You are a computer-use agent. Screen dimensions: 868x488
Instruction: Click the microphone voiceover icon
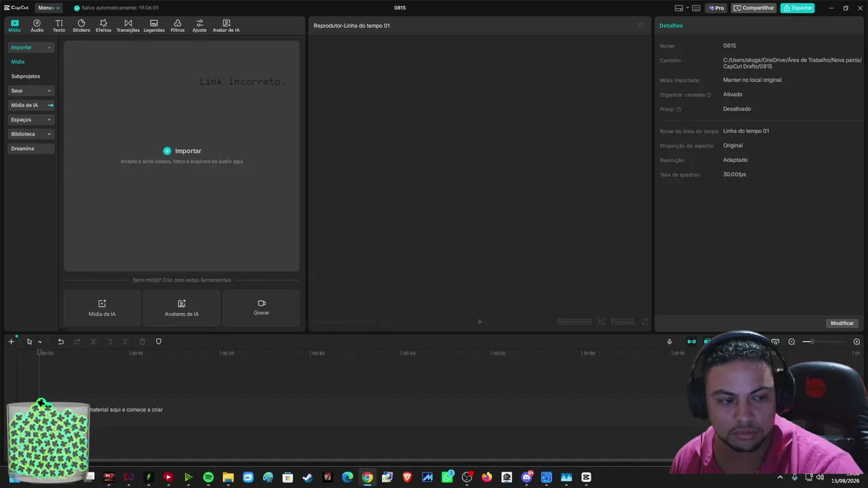[669, 342]
